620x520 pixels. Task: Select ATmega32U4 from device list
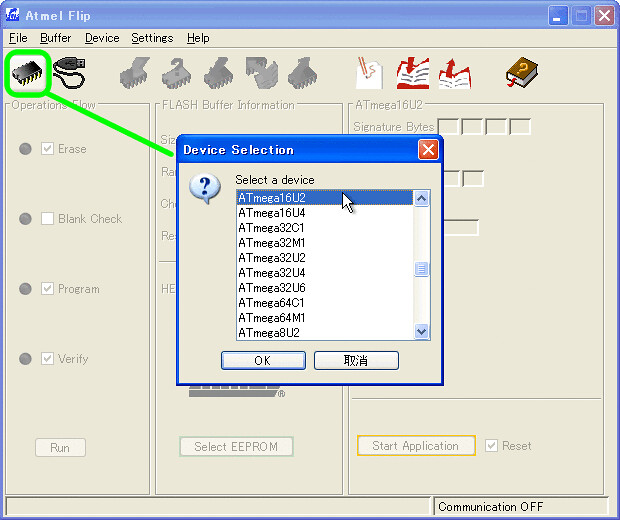tap(272, 273)
